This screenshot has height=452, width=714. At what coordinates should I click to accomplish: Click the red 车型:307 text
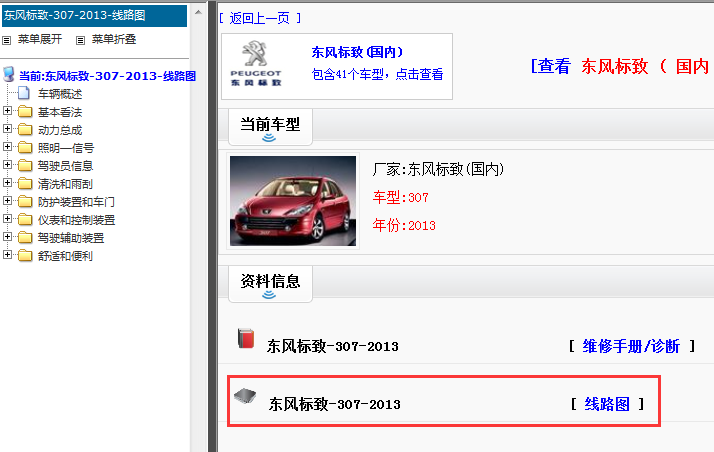coord(401,198)
